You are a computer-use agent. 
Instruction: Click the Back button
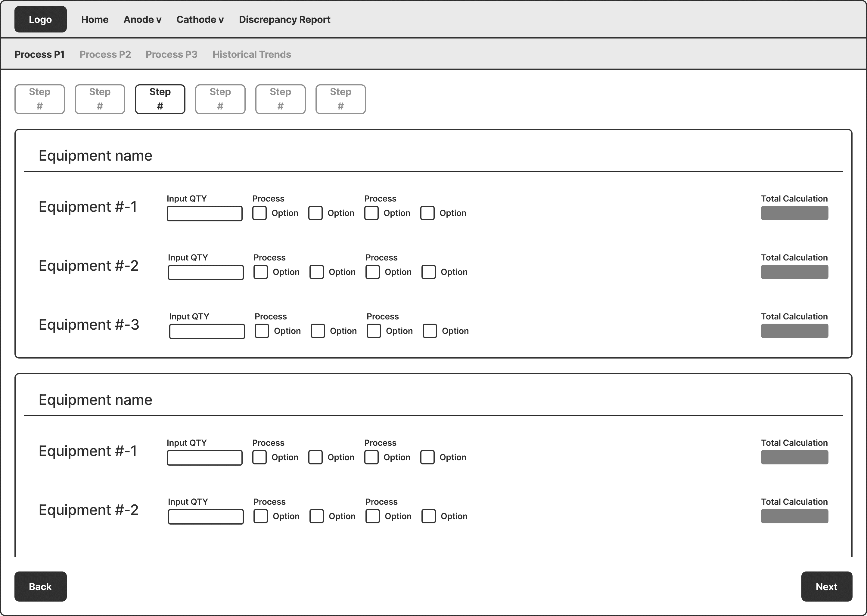(x=40, y=587)
